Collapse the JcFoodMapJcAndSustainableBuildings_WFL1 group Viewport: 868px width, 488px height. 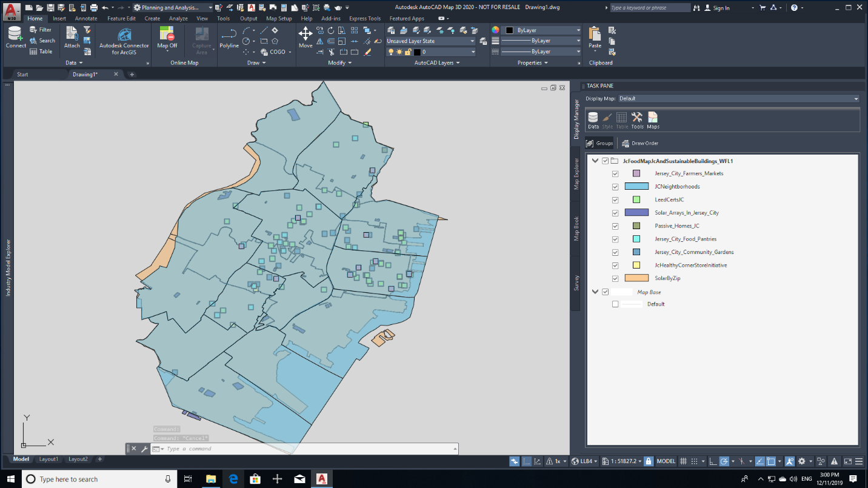(595, 161)
